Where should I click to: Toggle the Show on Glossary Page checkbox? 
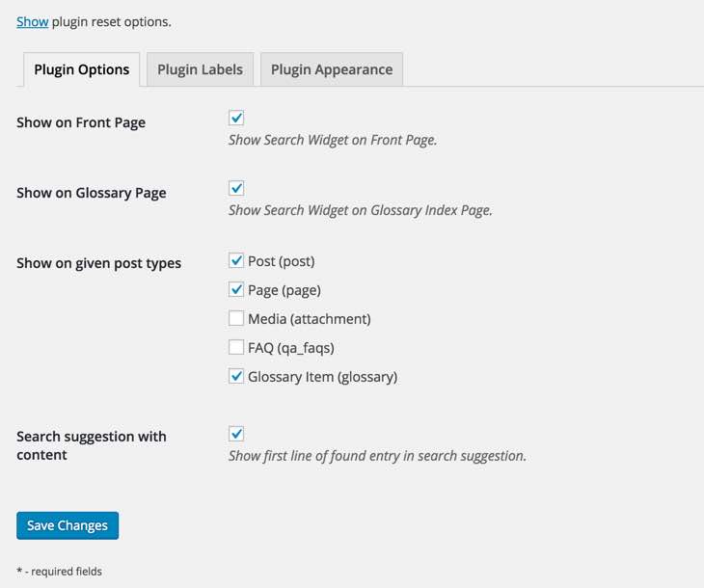tap(236, 188)
